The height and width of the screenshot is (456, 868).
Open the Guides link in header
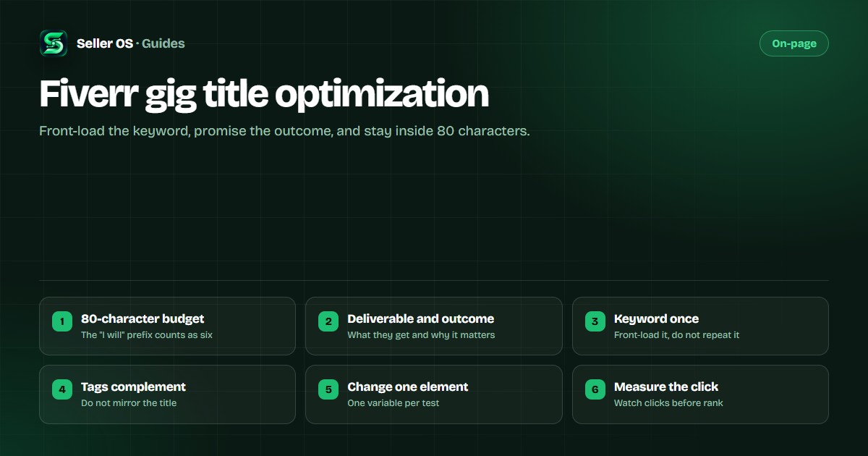(x=163, y=43)
